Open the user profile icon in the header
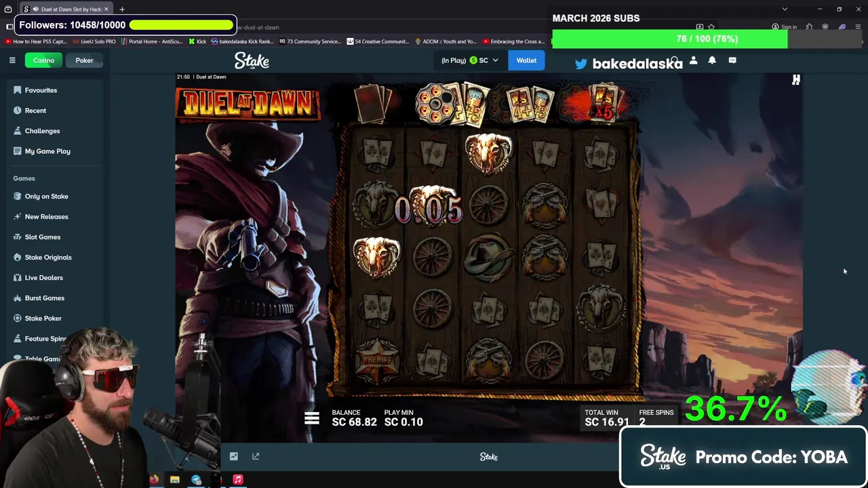This screenshot has width=868, height=488. (x=693, y=60)
